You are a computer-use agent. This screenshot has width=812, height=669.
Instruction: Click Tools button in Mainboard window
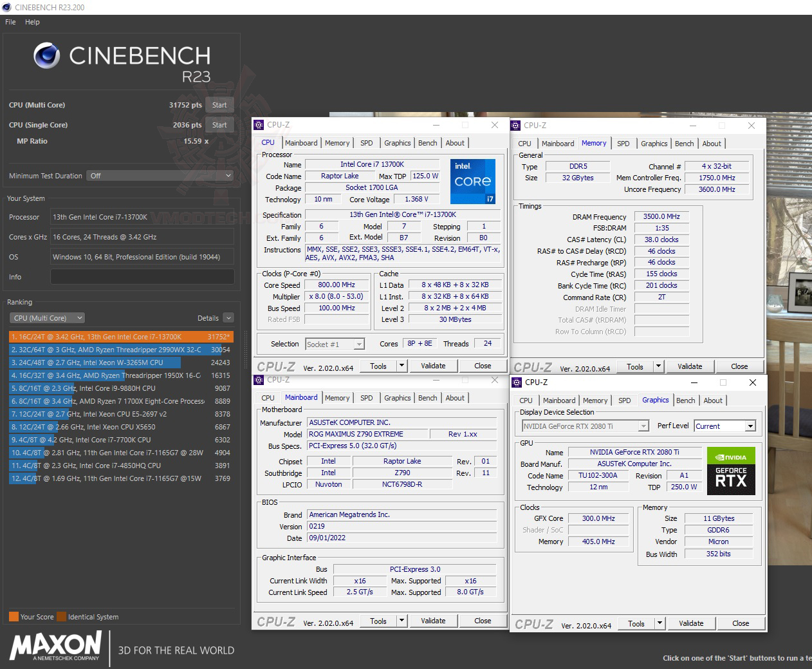click(378, 621)
